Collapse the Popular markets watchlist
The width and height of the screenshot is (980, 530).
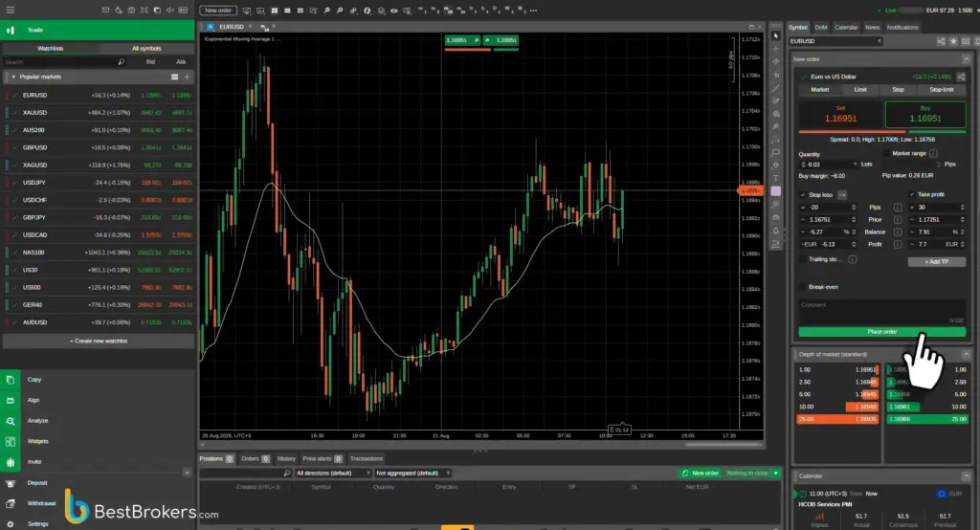[x=13, y=77]
